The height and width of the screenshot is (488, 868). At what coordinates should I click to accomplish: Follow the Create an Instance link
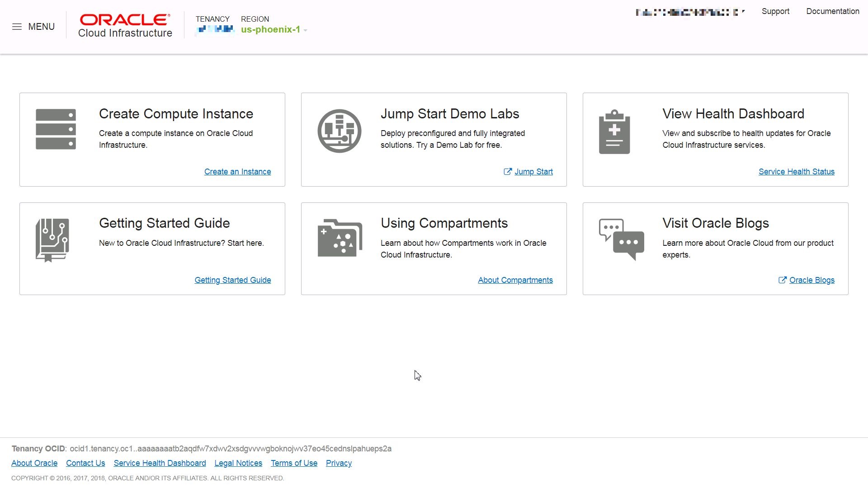[237, 172]
